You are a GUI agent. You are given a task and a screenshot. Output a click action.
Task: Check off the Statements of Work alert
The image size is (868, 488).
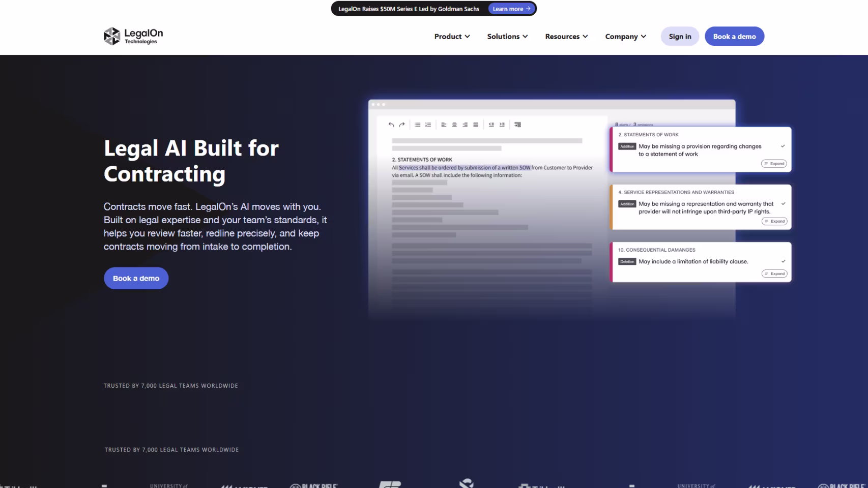coord(783,146)
